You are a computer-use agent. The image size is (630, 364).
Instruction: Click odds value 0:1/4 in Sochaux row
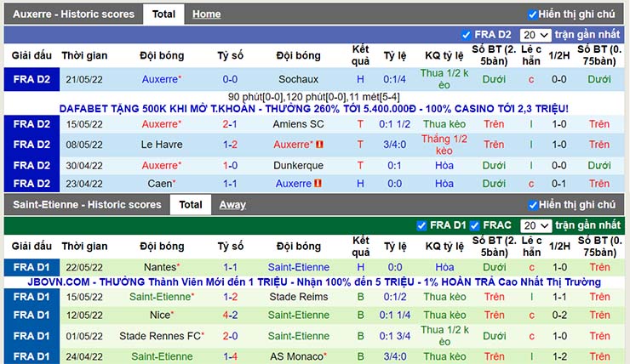(x=394, y=79)
